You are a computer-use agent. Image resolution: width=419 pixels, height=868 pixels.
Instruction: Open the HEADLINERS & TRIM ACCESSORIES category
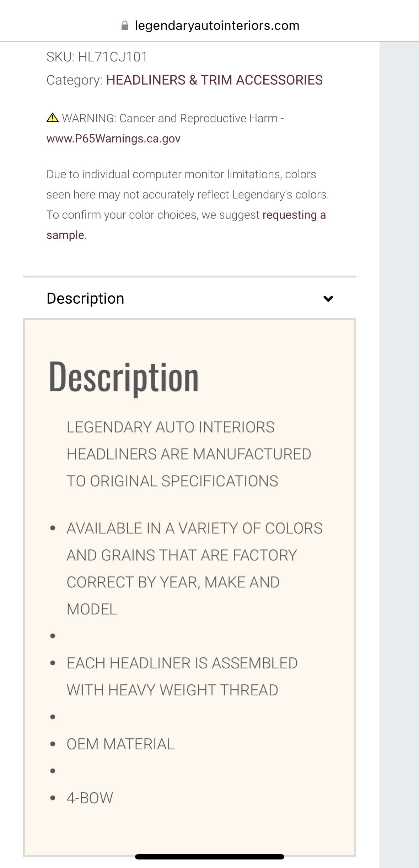[x=214, y=80]
